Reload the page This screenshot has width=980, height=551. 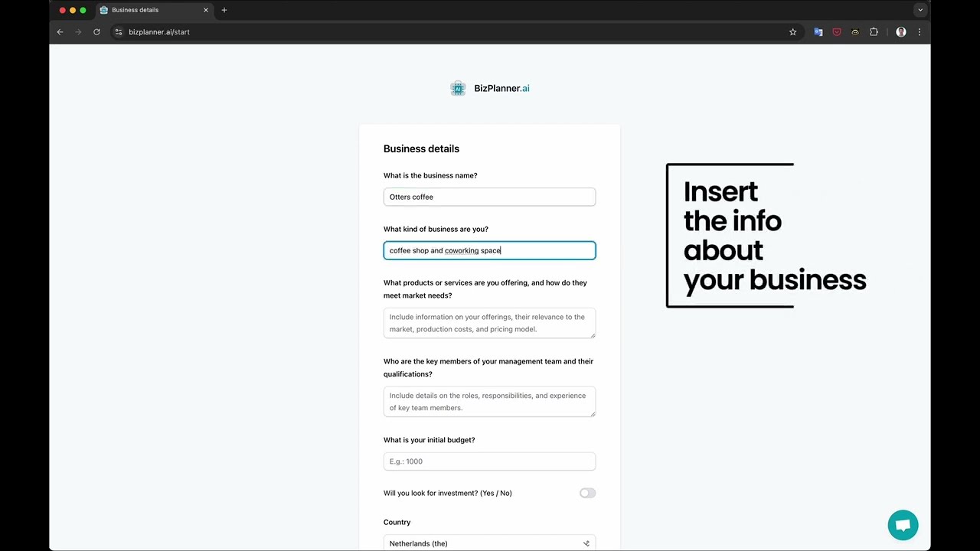tap(96, 31)
